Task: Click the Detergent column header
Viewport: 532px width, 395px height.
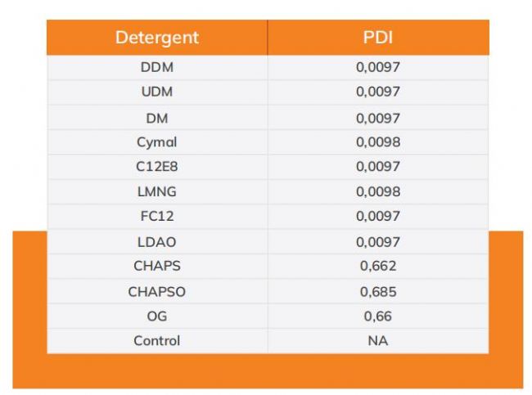Action: 156,38
